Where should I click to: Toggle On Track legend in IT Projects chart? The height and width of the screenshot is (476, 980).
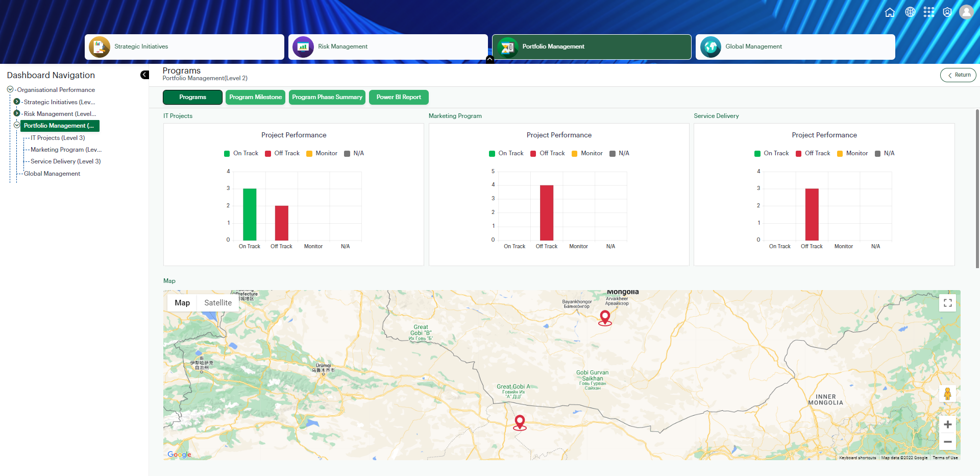[x=241, y=153]
